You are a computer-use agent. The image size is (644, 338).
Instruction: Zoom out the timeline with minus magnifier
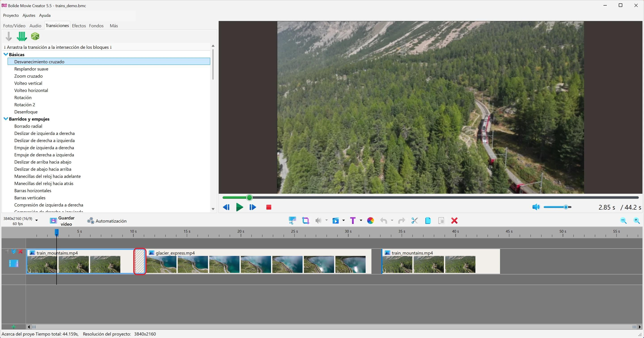623,221
